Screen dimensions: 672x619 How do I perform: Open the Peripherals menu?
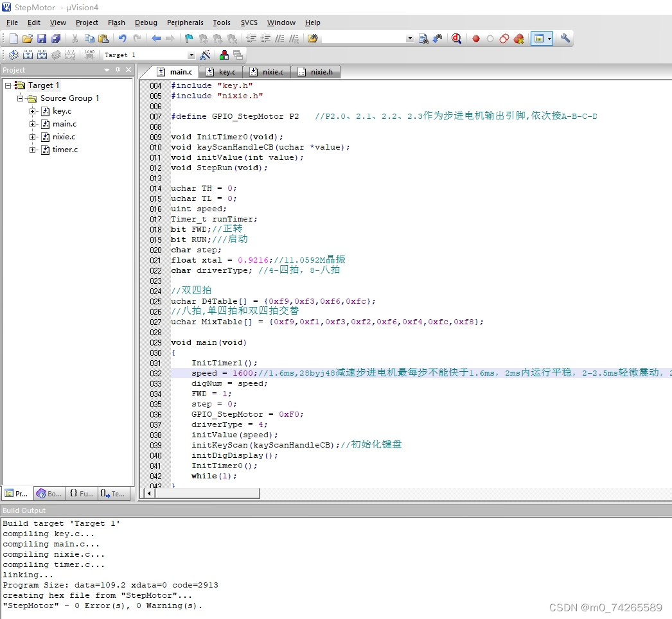click(185, 22)
